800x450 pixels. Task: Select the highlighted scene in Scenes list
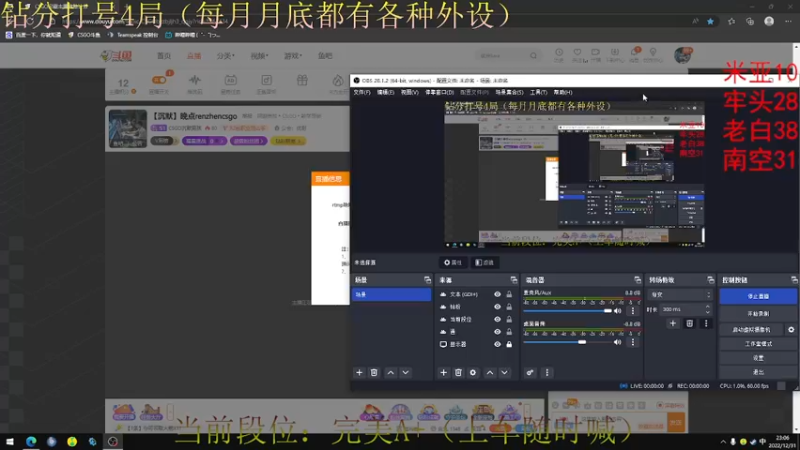pyautogui.click(x=391, y=294)
